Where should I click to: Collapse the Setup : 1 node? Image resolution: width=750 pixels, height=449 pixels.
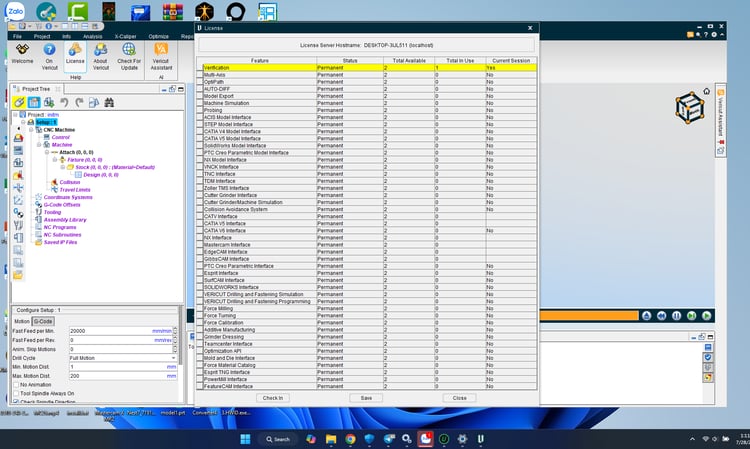[x=23, y=122]
